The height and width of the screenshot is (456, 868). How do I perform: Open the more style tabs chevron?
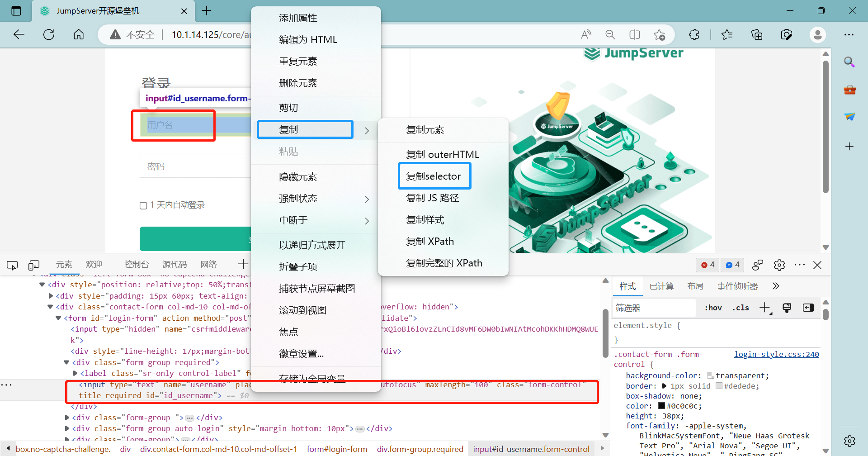click(776, 286)
